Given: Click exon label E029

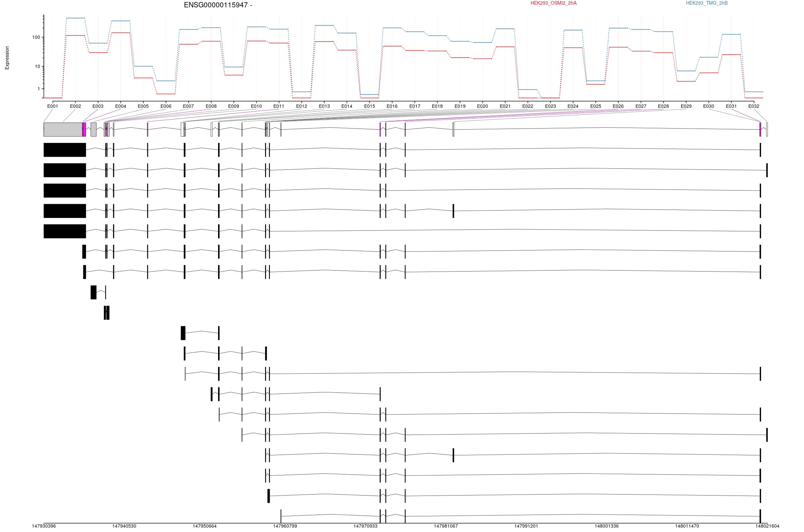Looking at the screenshot, I should pyautogui.click(x=686, y=106).
